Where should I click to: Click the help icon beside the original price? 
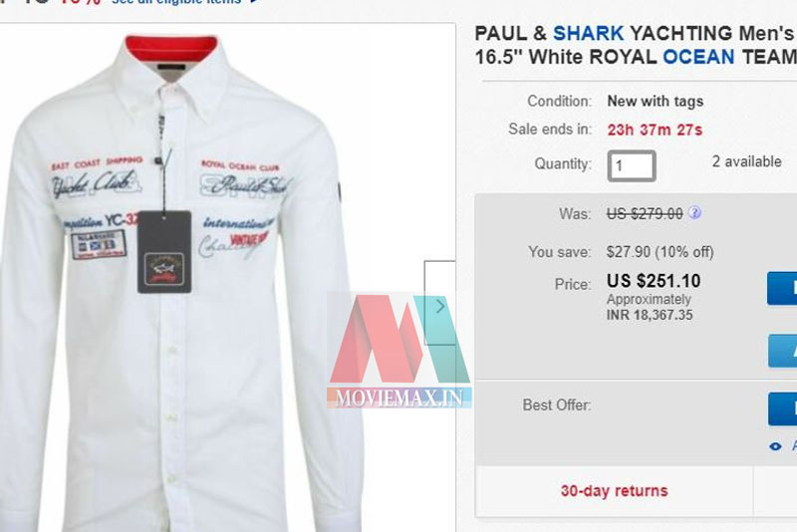pyautogui.click(x=694, y=212)
